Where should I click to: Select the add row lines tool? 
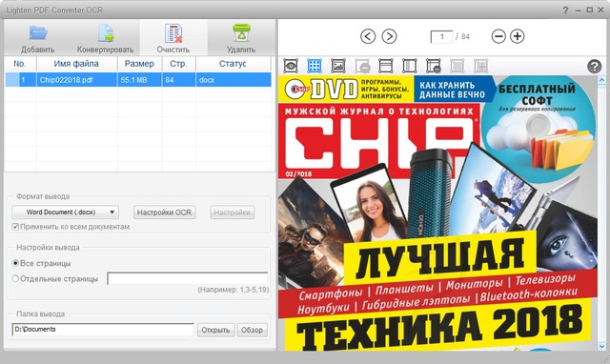coord(385,66)
